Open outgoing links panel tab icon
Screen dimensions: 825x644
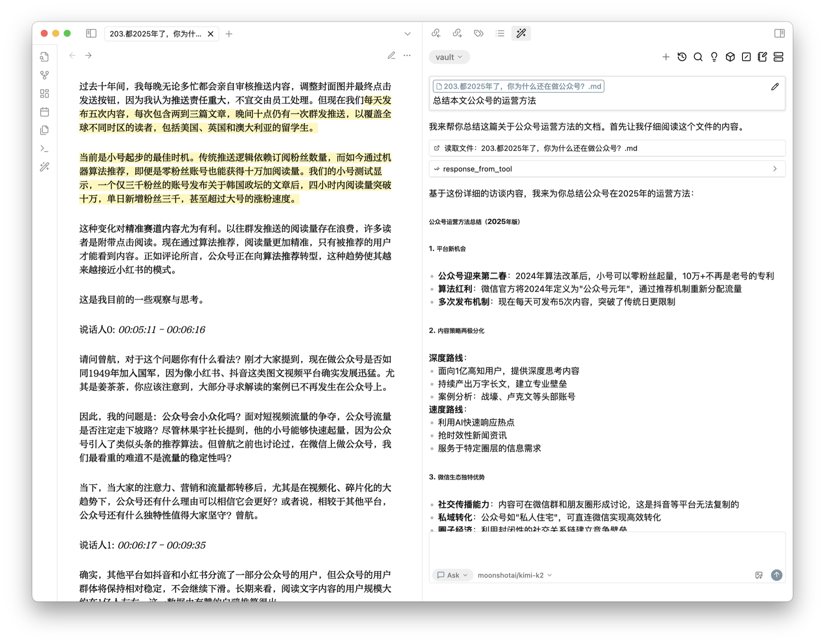coord(457,34)
